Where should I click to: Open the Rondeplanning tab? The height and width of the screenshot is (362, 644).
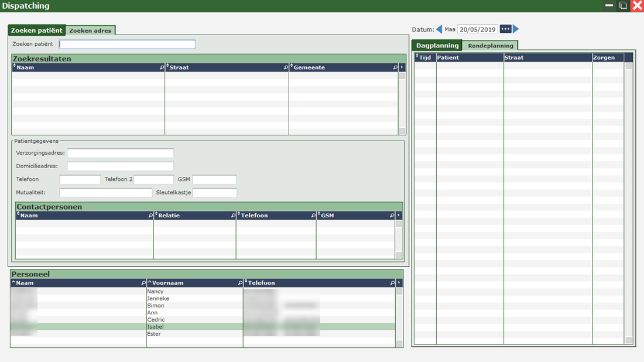tap(490, 46)
